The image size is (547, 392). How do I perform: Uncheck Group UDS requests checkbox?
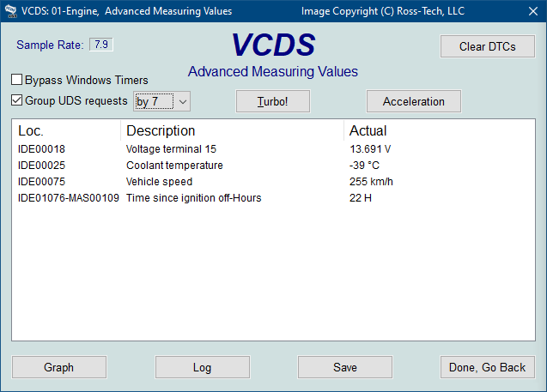pos(17,100)
